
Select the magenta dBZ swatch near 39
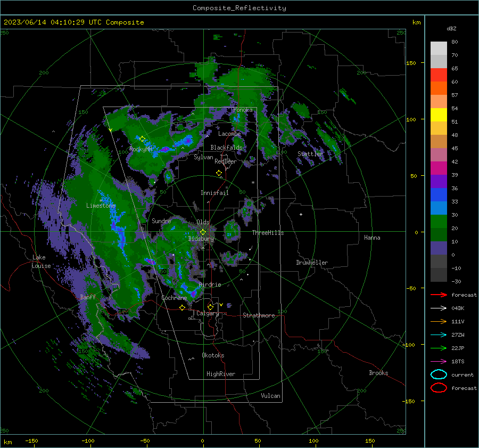point(439,168)
